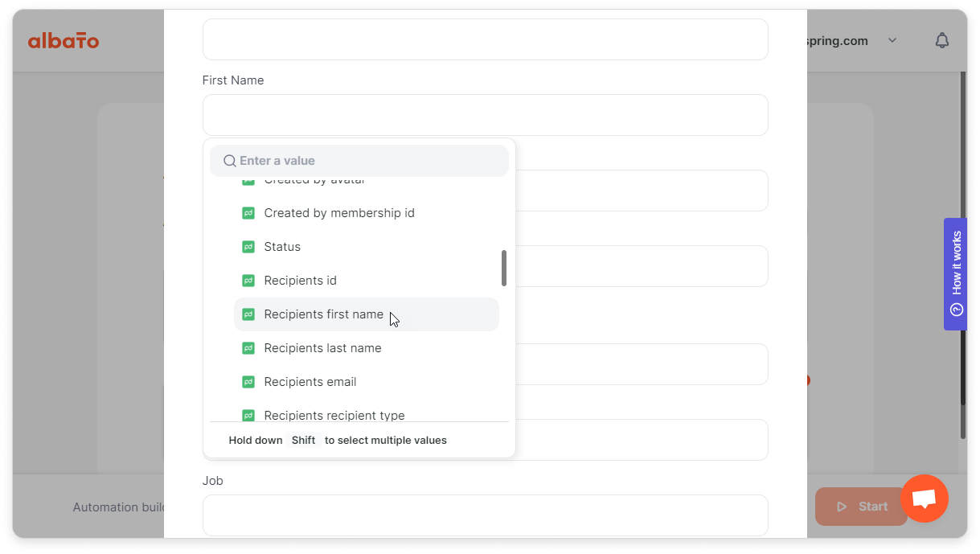The height and width of the screenshot is (554, 980).
Task: Open the orange chat support bubble
Action: [x=925, y=499]
